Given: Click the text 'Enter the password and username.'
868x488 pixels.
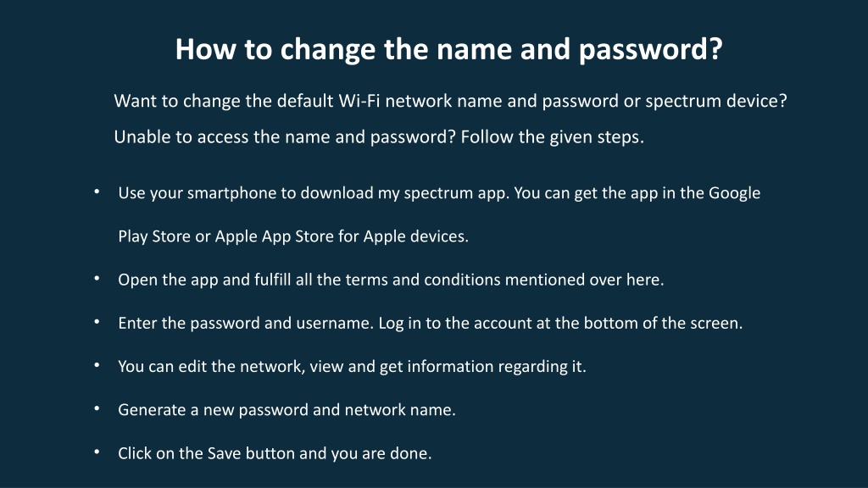Looking at the screenshot, I should (246, 323).
